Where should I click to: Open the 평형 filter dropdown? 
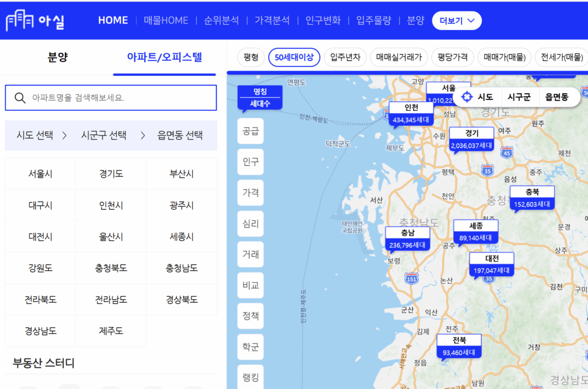tap(250, 57)
